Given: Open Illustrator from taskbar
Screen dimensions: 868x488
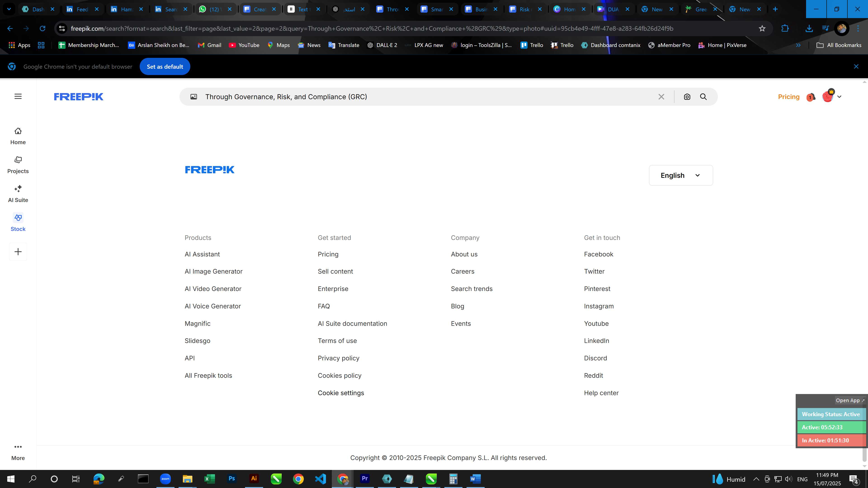Looking at the screenshot, I should pos(254,479).
